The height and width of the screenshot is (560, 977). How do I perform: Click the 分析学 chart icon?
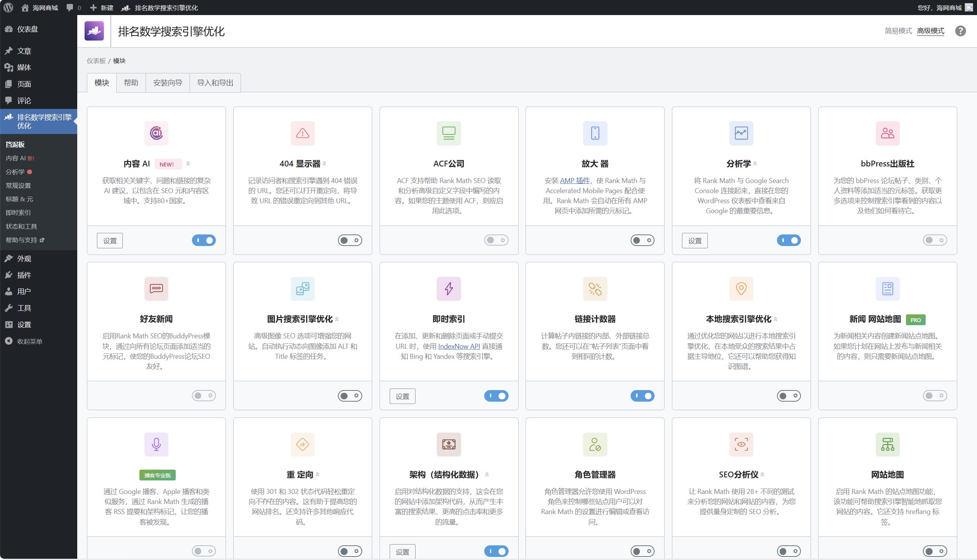741,133
